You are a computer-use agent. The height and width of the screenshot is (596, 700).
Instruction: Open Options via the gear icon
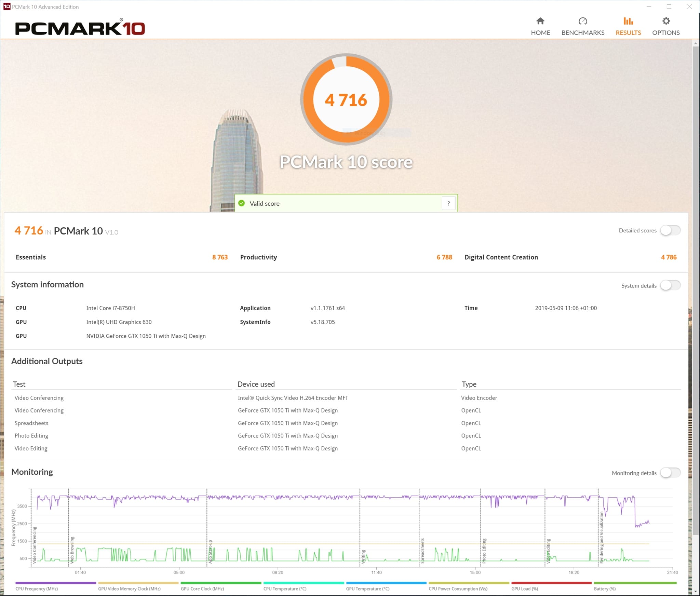[666, 21]
